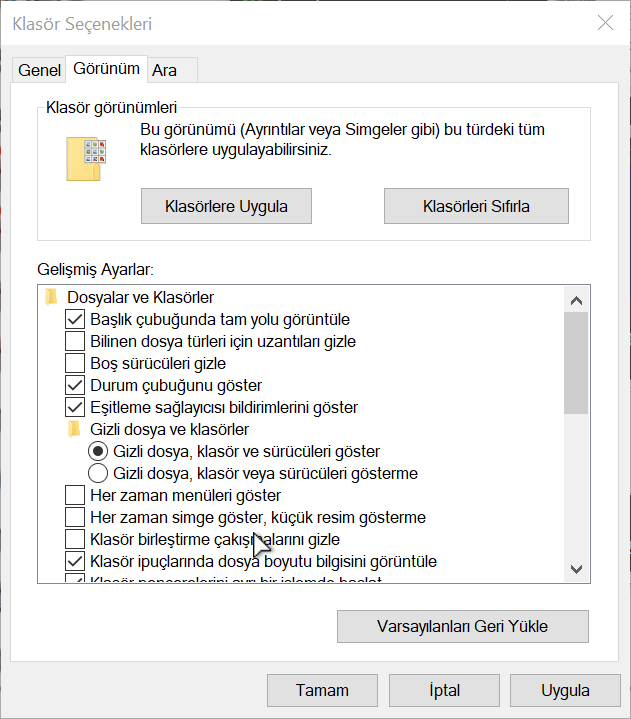Click the scroll down arrow in Gelişmiş Ayarlar
Image resolution: width=631 pixels, height=719 pixels.
(x=576, y=569)
